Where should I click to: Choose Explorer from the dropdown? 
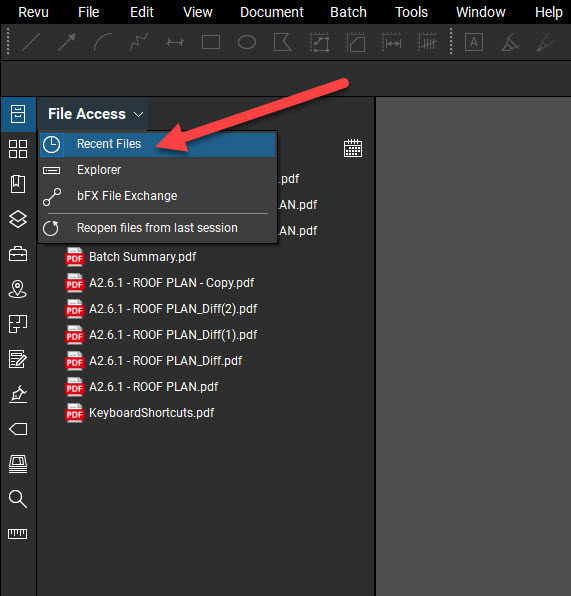click(x=157, y=170)
